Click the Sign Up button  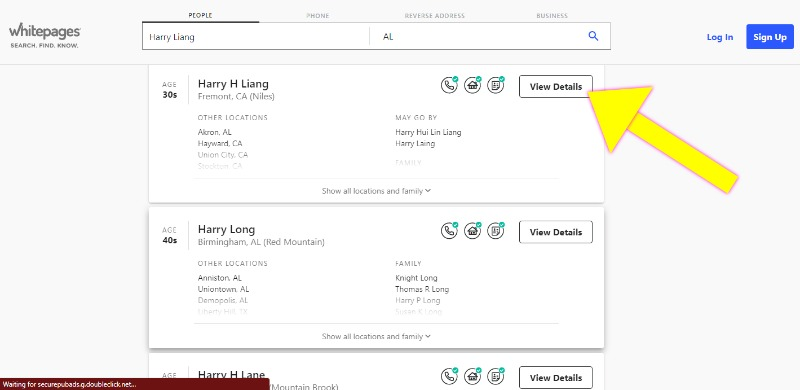click(x=770, y=37)
